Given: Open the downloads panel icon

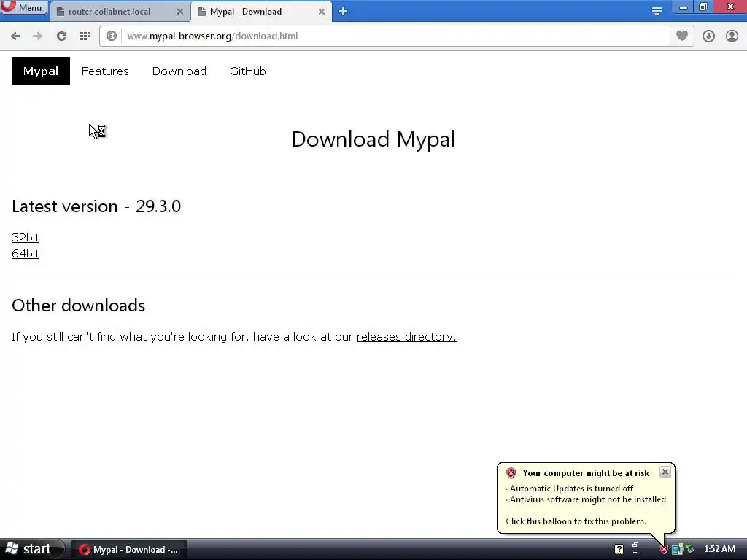Looking at the screenshot, I should 708,36.
